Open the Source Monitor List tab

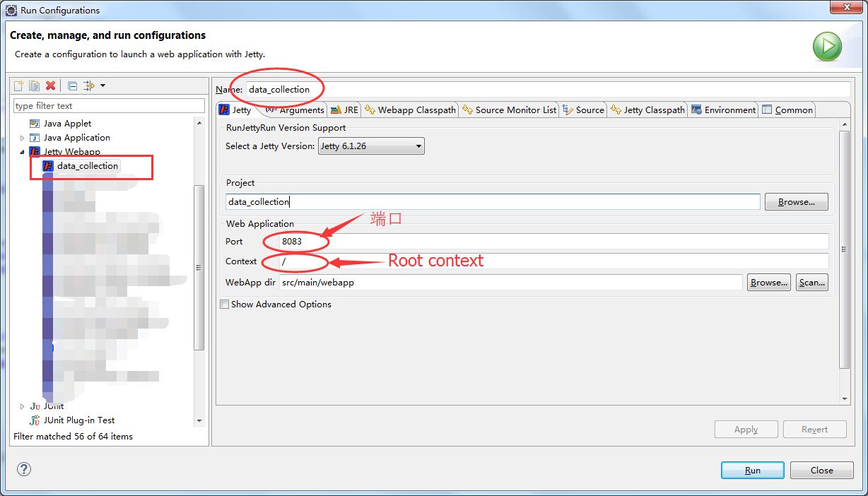tap(510, 110)
